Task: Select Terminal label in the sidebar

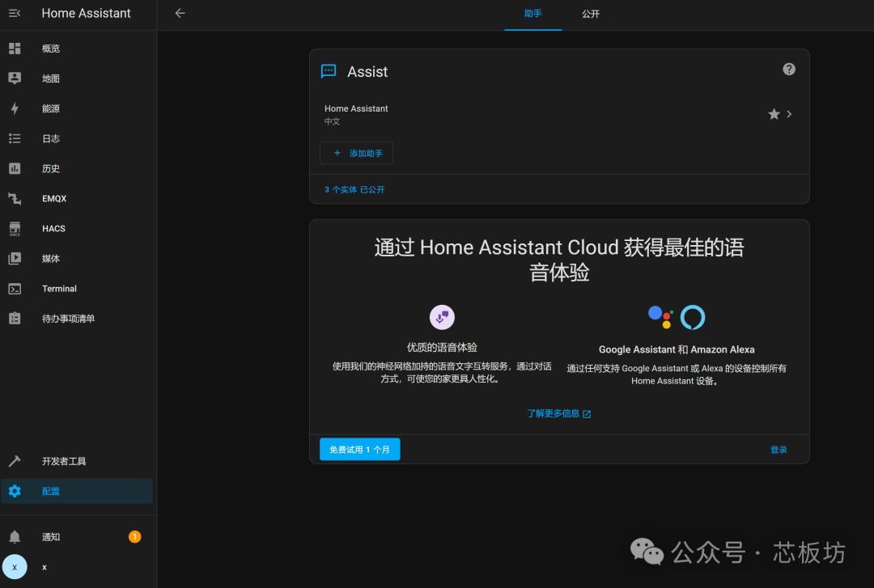Action: pos(59,289)
